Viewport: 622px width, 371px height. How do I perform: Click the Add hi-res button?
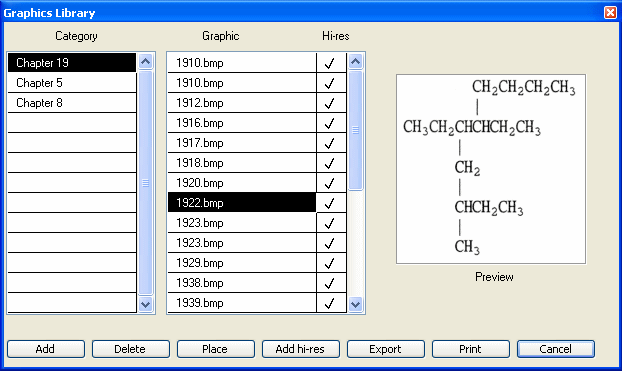pos(300,349)
